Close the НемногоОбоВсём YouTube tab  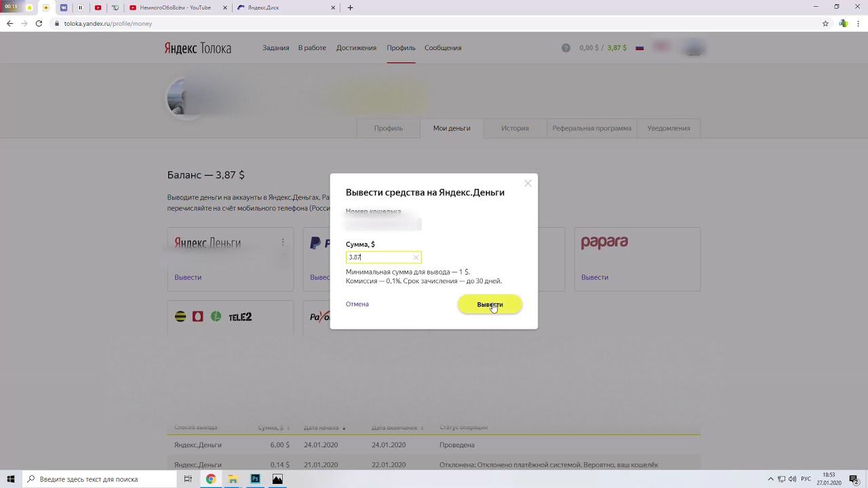coord(224,7)
